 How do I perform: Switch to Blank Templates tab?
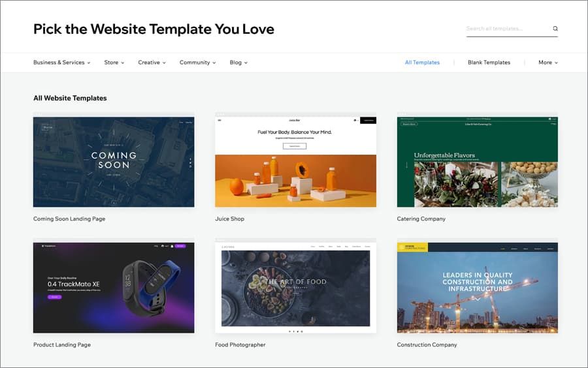point(489,63)
